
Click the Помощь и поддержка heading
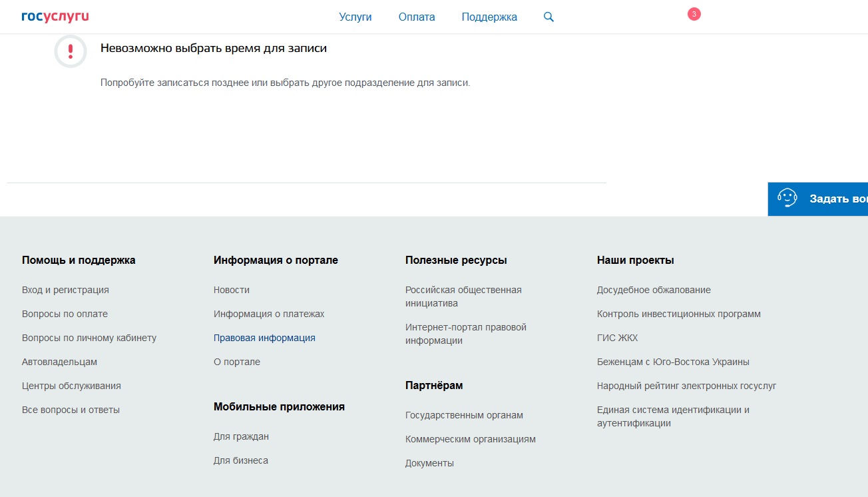(79, 260)
